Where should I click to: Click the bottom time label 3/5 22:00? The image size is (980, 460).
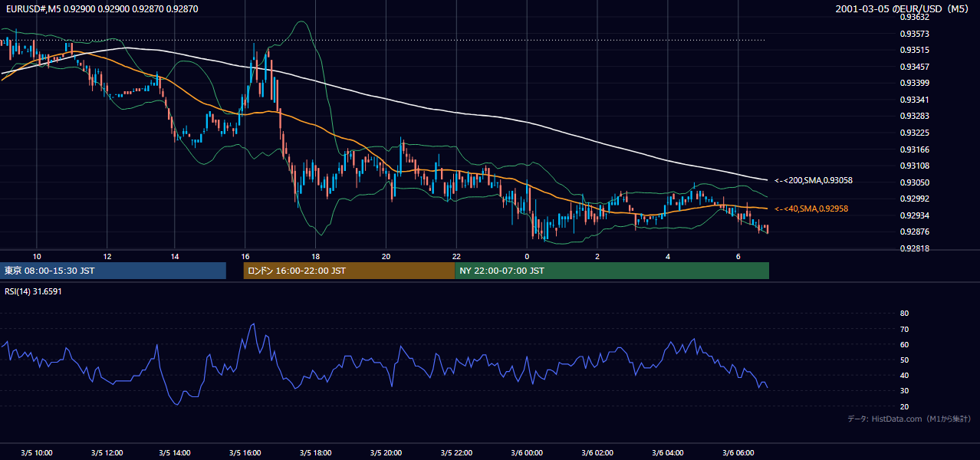(455, 452)
